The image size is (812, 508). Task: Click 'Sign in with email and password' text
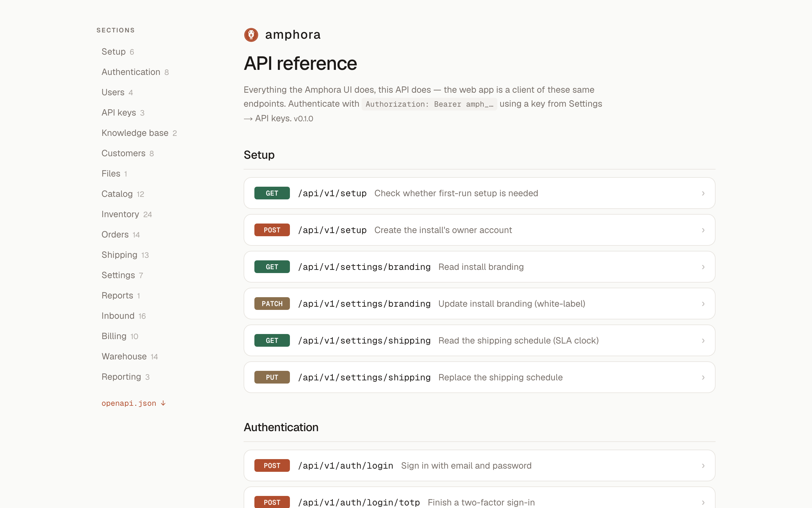pos(466,466)
